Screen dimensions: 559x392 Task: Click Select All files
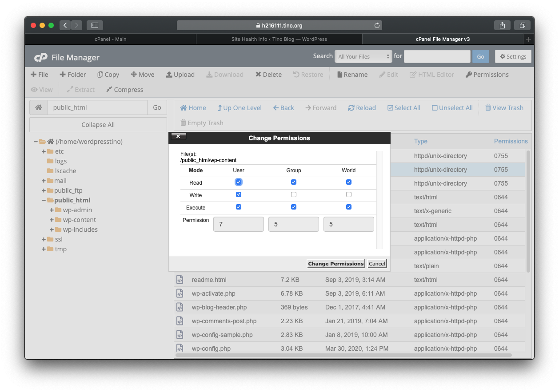[x=403, y=108]
